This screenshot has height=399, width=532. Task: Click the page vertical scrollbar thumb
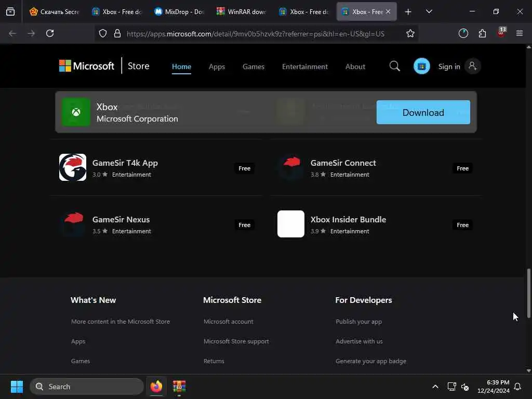point(528,294)
